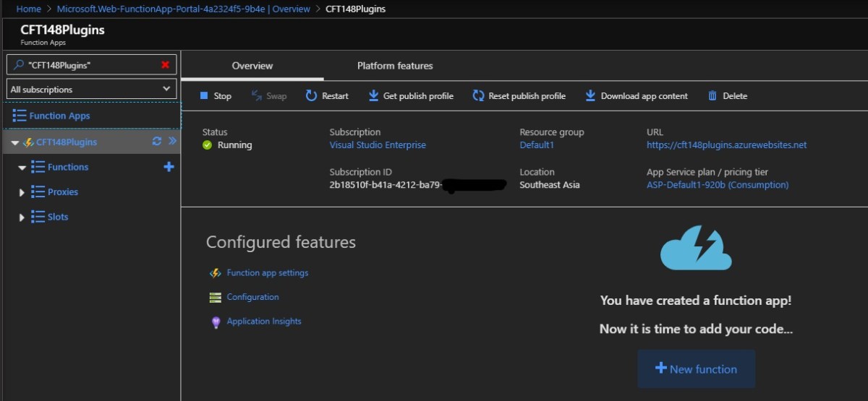
Task: Expand the Slots tree node
Action: pos(22,217)
